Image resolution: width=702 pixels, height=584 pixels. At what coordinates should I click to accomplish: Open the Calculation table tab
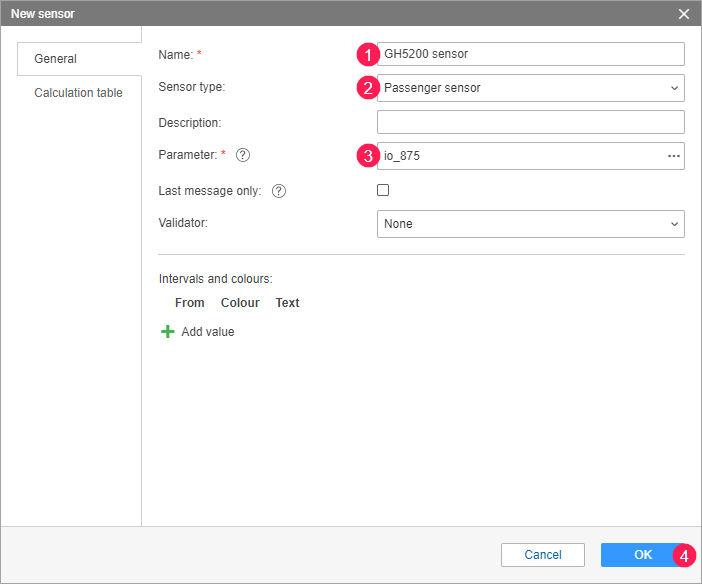78,93
